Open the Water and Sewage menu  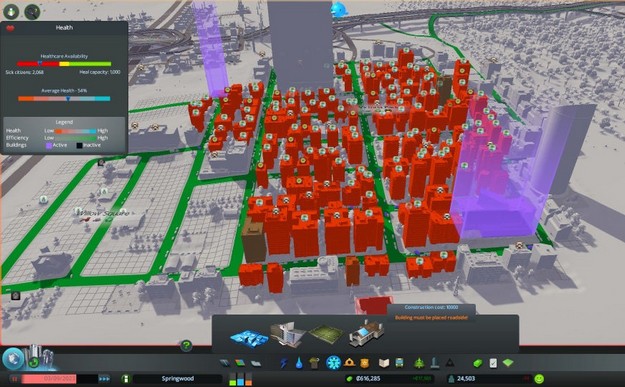tap(299, 363)
